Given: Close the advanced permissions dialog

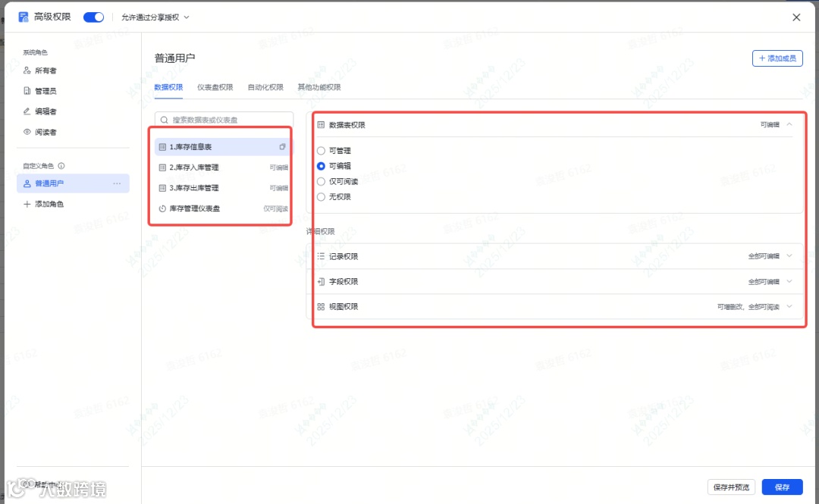Looking at the screenshot, I should [796, 17].
